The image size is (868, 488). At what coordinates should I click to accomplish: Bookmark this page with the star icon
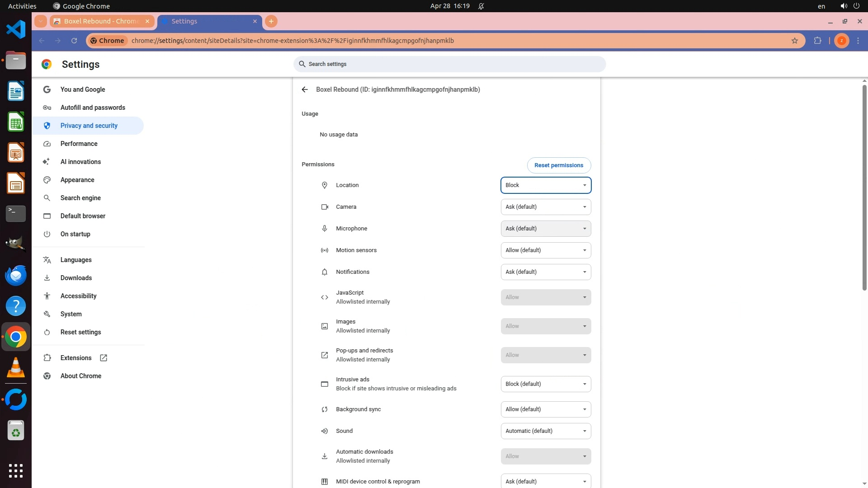795,41
